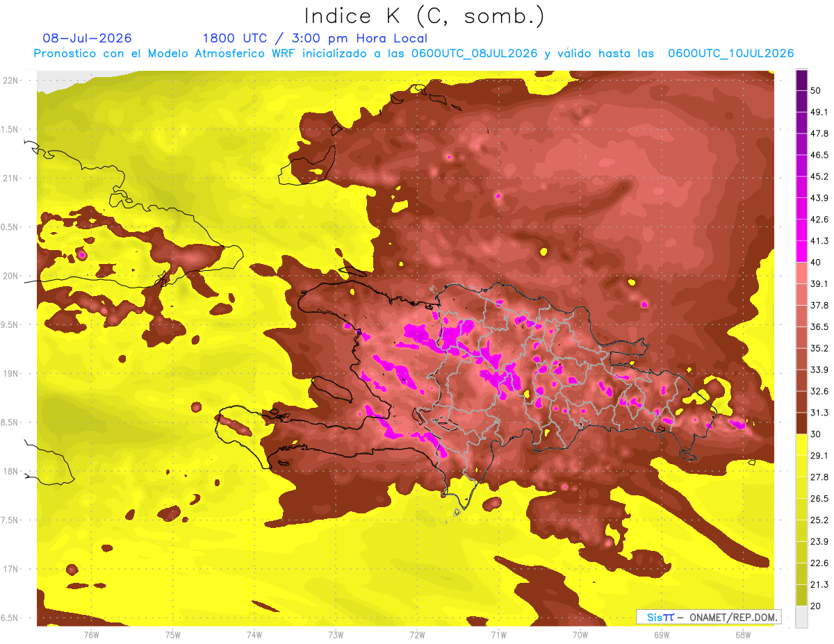Select the date text '08-Jul-2026'
This screenshot has width=834, height=644.
(x=87, y=38)
